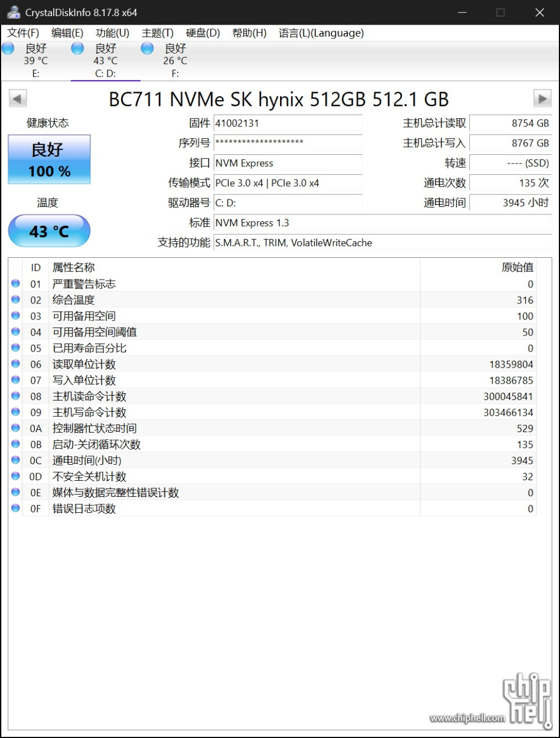Screen dimensions: 560x738
Task: Open the 语言(L)(Language) menu
Action: [x=321, y=33]
